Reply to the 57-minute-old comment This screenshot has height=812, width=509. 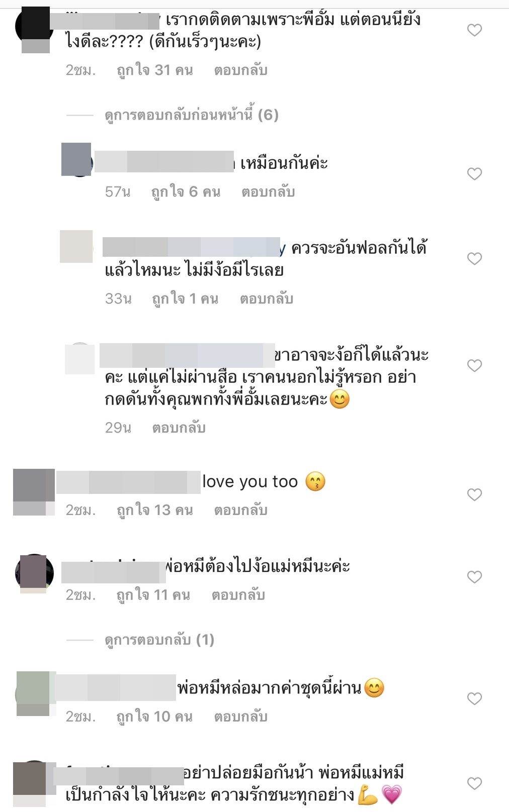pyautogui.click(x=268, y=192)
